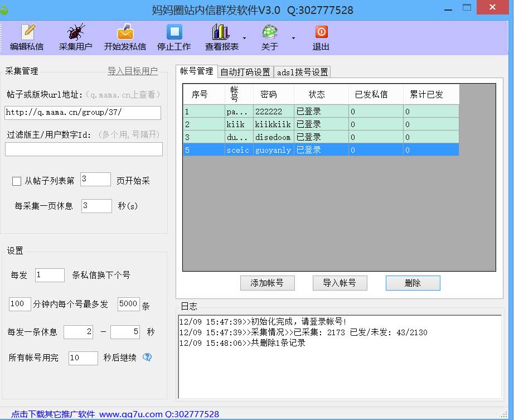514x420 pixels.
Task: Open the adsl拨号设置 tab
Action: (x=302, y=71)
